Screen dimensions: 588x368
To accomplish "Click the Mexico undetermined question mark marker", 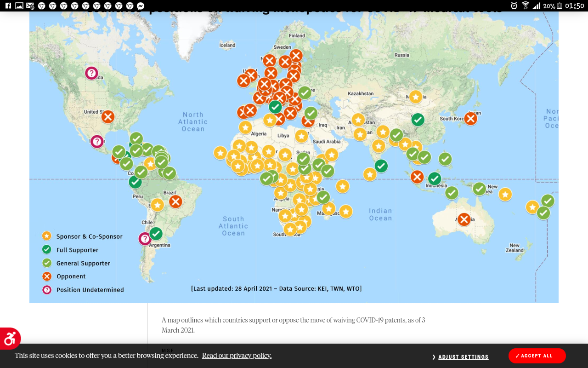I will 97,141.
